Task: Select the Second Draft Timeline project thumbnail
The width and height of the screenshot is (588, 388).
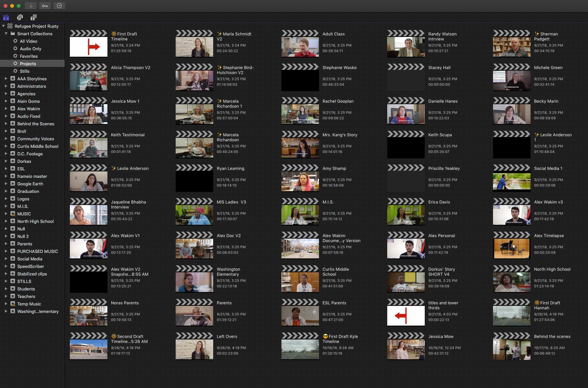Action: (88, 346)
